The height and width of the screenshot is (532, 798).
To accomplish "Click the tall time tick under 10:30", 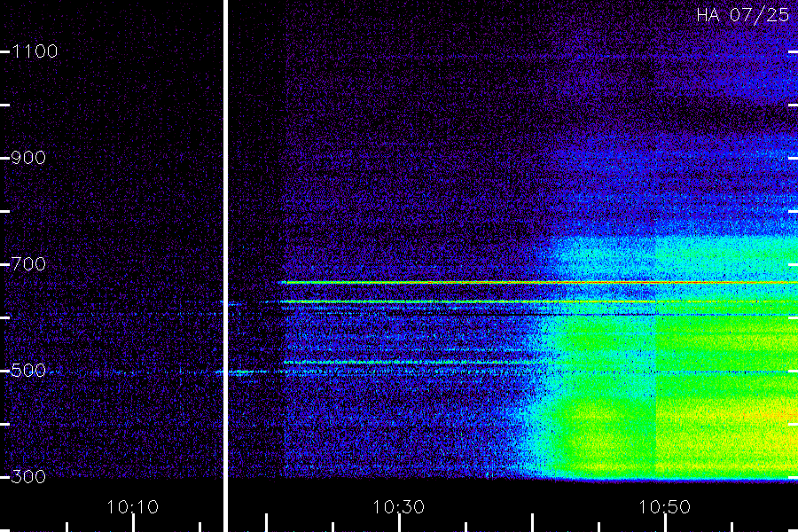I will click(399, 523).
